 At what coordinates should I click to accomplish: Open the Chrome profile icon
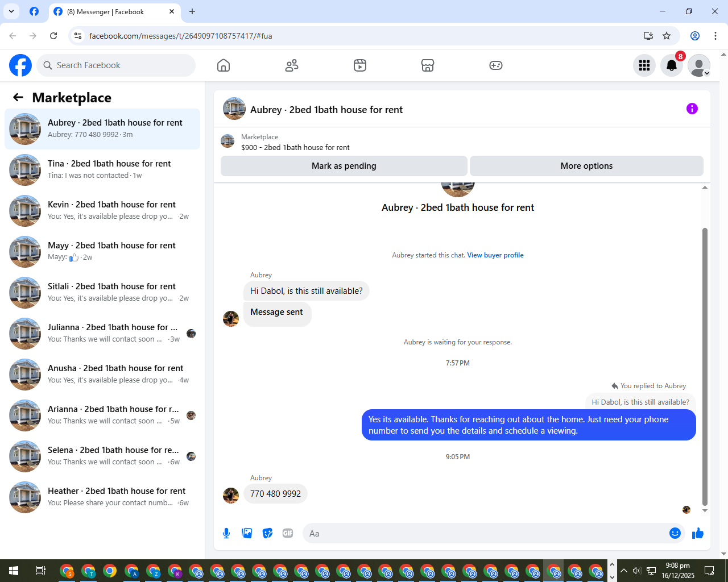click(x=695, y=36)
